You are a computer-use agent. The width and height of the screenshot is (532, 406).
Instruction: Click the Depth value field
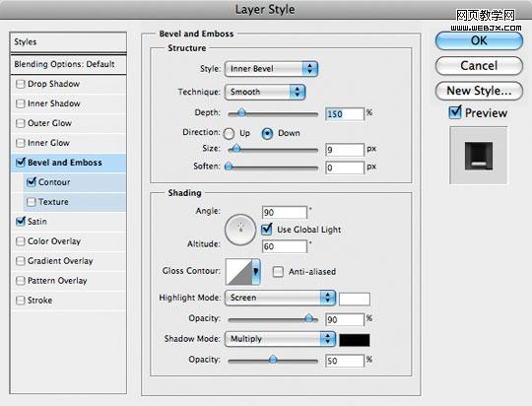pos(345,114)
